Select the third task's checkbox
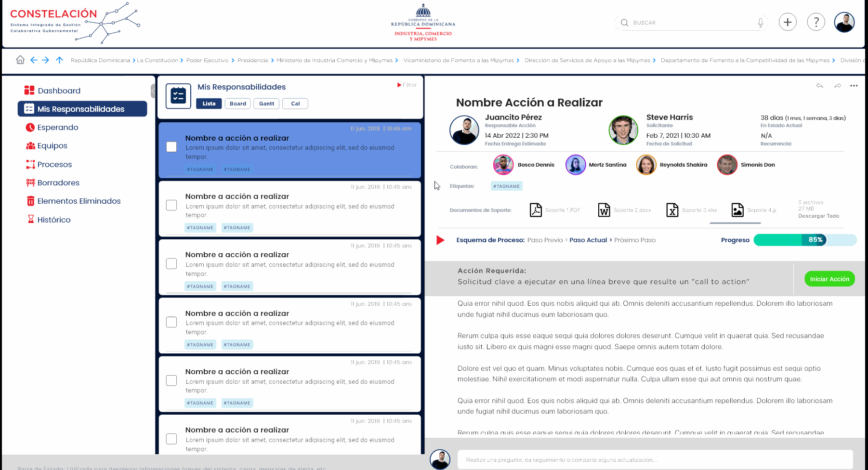Screen dimensions: 868x470 coord(171,263)
